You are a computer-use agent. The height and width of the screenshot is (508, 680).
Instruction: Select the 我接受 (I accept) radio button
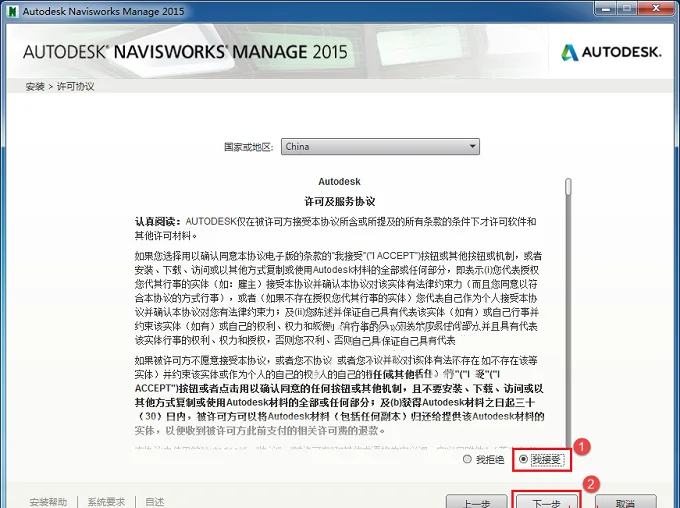[x=523, y=459]
